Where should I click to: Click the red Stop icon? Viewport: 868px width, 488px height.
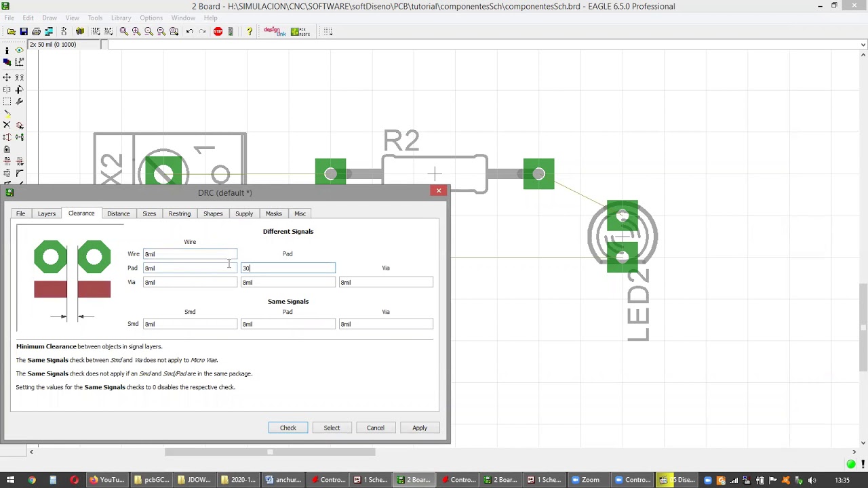tap(218, 32)
